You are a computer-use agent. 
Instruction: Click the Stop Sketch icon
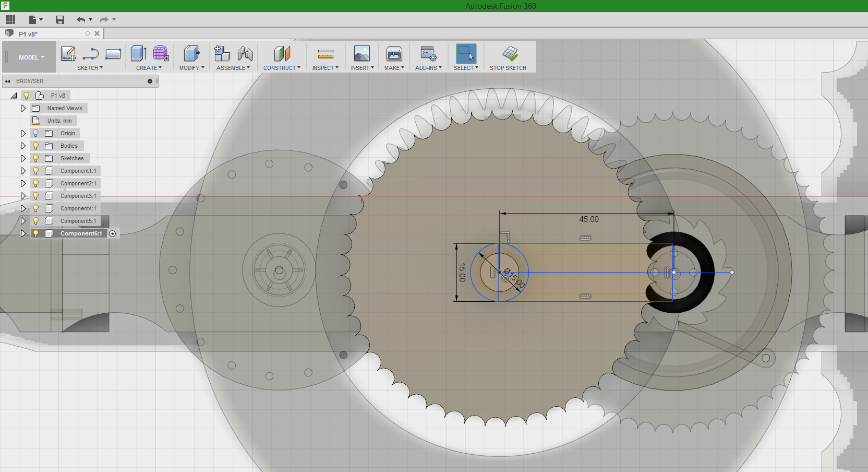(510, 53)
